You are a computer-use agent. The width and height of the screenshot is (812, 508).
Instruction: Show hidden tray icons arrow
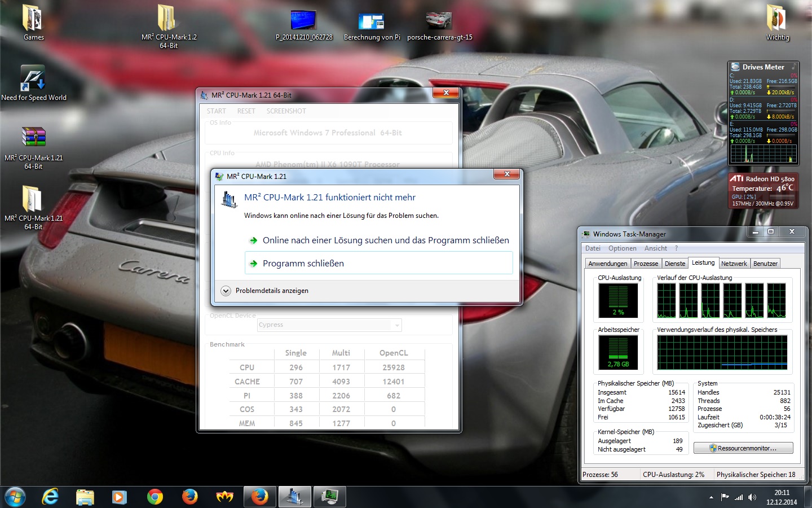click(x=711, y=497)
